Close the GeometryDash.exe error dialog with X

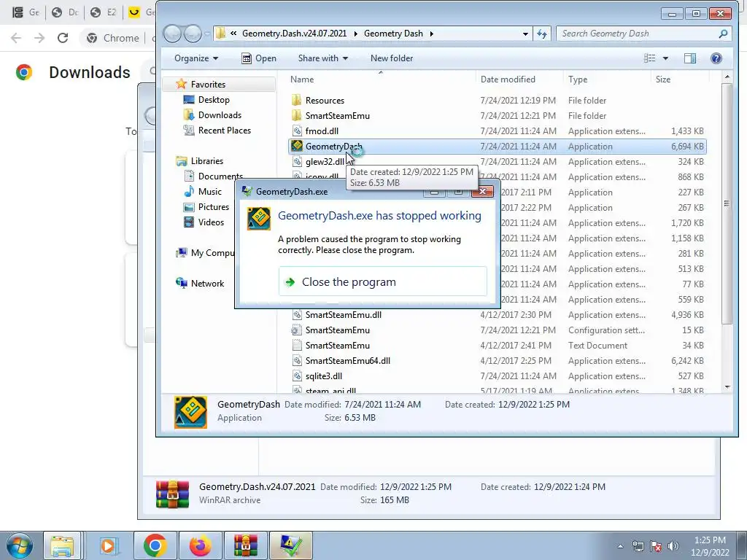(x=482, y=192)
